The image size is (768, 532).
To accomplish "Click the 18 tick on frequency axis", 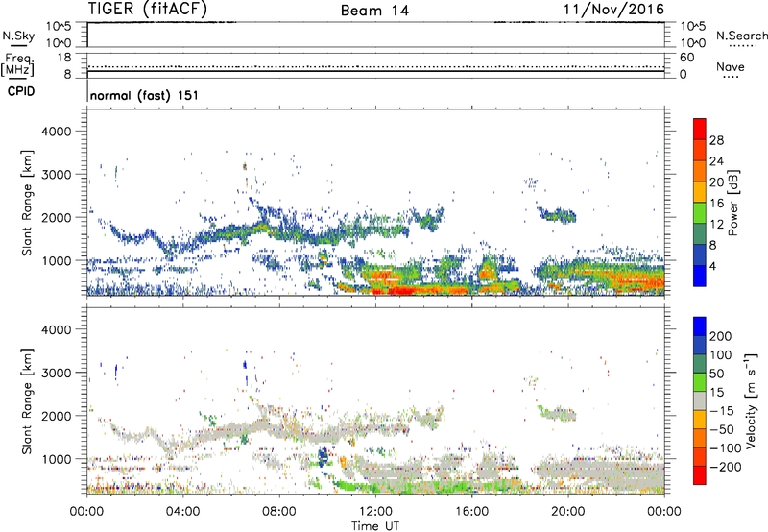I will (x=64, y=58).
